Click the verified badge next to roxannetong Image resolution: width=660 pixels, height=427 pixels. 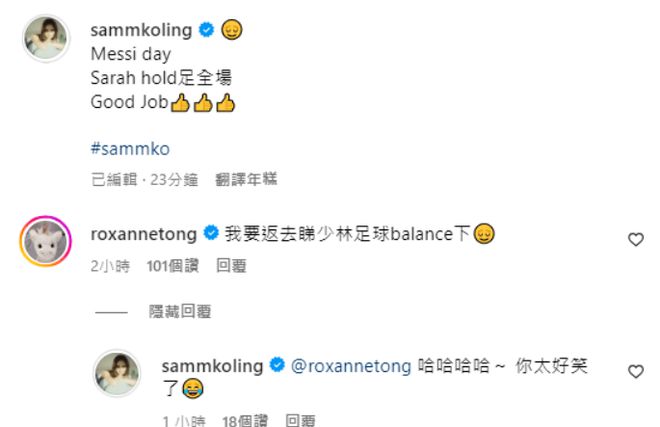[x=211, y=234]
